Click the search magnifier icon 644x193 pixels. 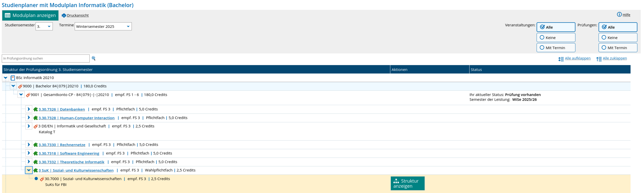[94, 58]
